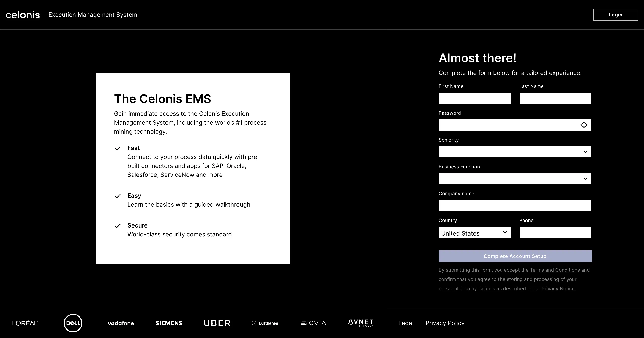The width and height of the screenshot is (644, 338).
Task: Click the Siemens logo
Action: pos(169,323)
